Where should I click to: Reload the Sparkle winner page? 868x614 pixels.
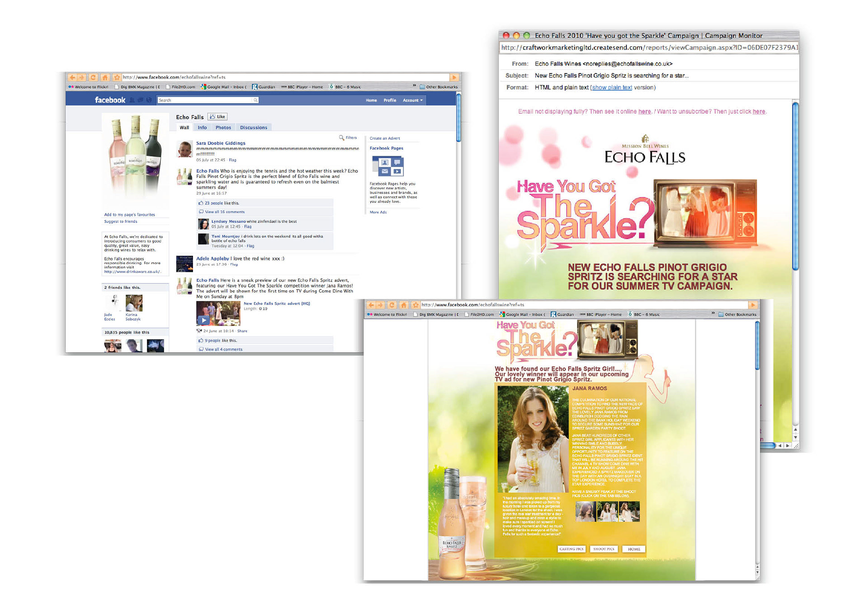coord(392,305)
